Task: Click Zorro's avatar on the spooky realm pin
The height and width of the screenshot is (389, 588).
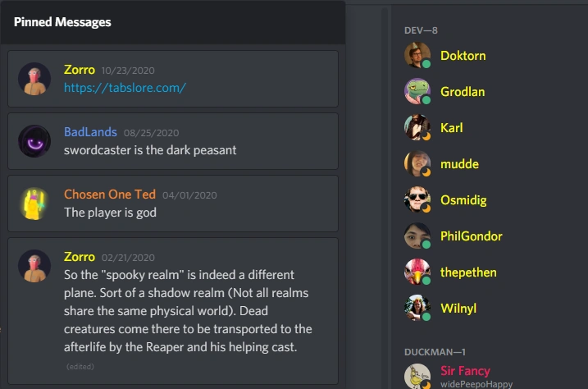Action: click(x=34, y=266)
